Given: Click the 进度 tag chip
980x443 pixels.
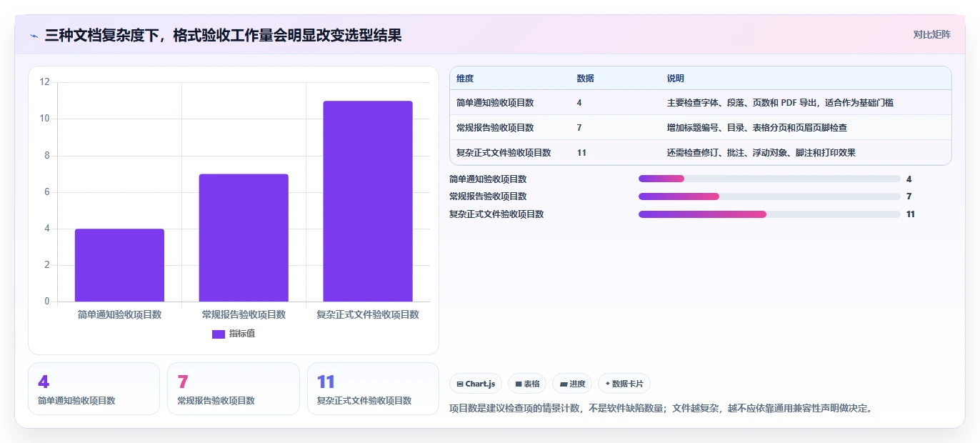Looking at the screenshot, I should pyautogui.click(x=572, y=384).
